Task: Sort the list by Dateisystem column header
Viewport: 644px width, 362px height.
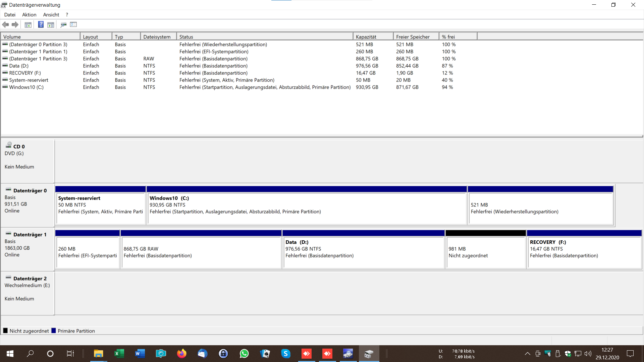Action: click(x=157, y=37)
